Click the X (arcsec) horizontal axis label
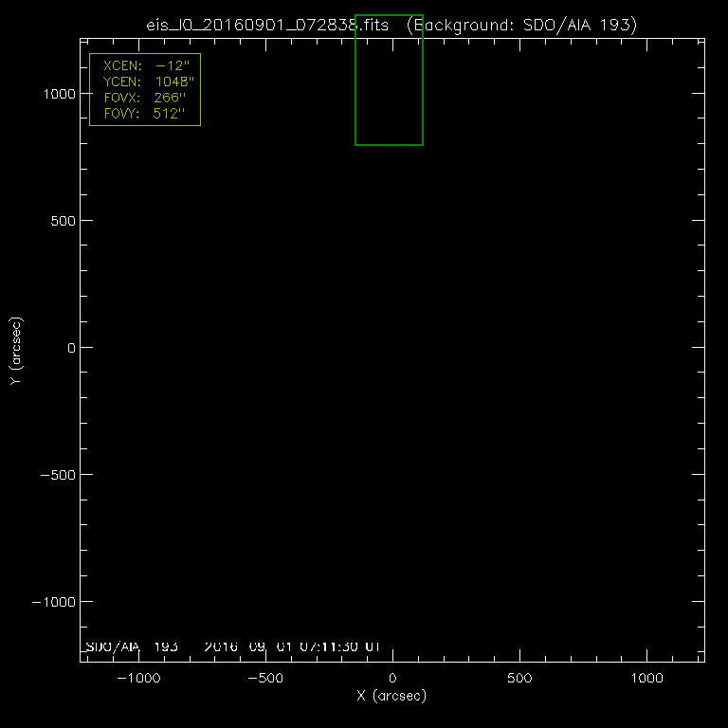The height and width of the screenshot is (728, 728). [391, 696]
